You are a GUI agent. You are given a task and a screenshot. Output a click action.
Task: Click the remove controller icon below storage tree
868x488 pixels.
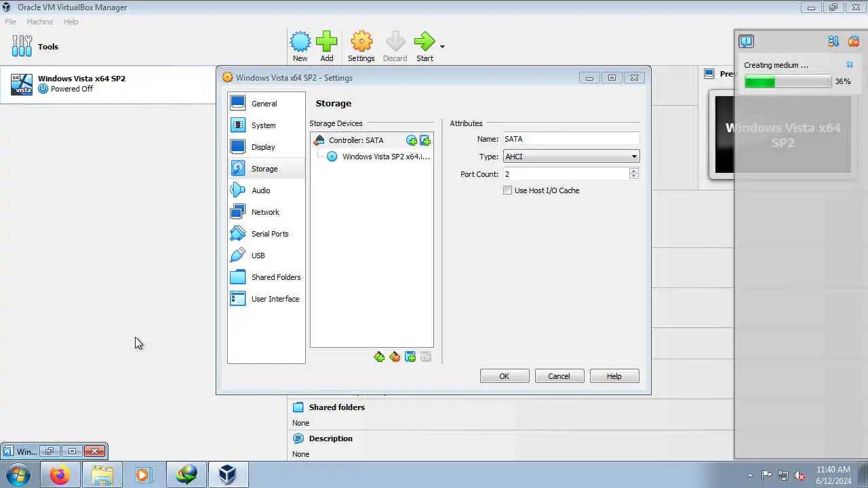point(395,357)
